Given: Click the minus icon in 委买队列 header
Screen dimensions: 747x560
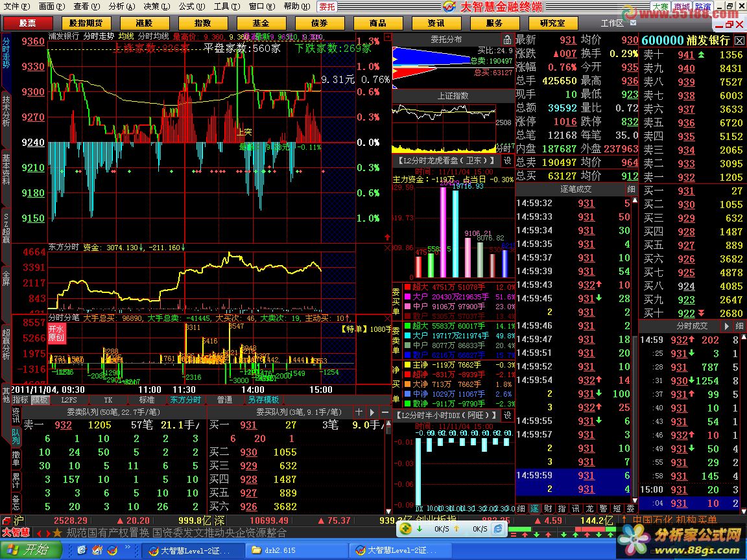Looking at the screenshot, I should [x=385, y=412].
